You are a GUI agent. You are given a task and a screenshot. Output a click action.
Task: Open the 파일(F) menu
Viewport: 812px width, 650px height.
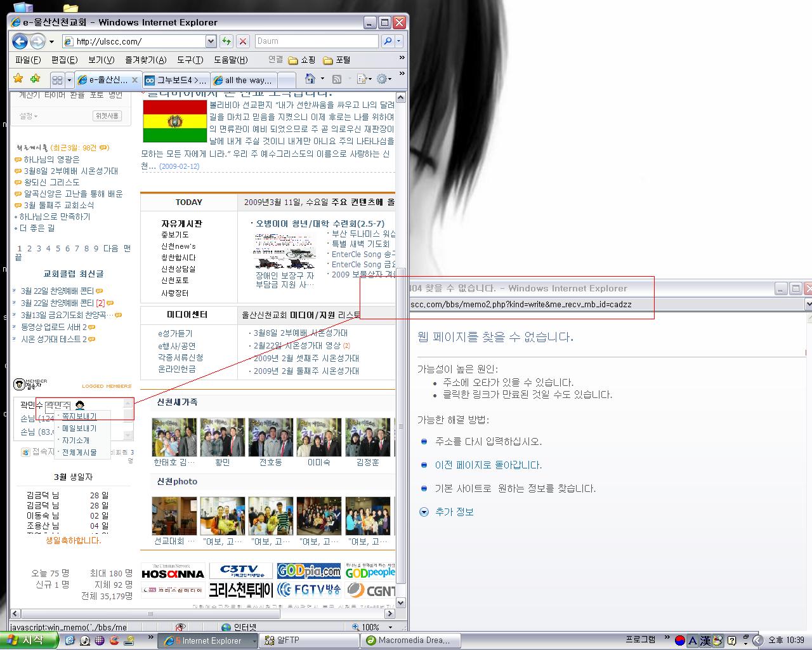click(x=28, y=60)
